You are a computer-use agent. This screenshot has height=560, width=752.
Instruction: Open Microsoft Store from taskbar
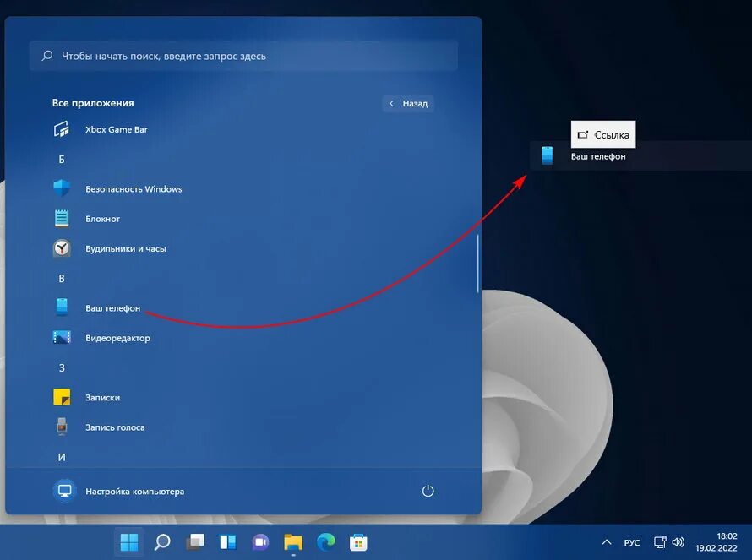358,542
